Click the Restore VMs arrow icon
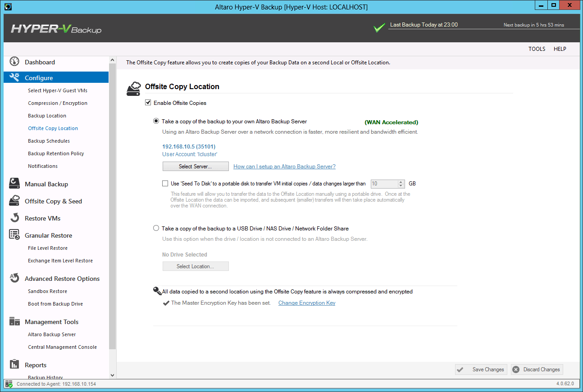583x392 pixels. (x=14, y=218)
